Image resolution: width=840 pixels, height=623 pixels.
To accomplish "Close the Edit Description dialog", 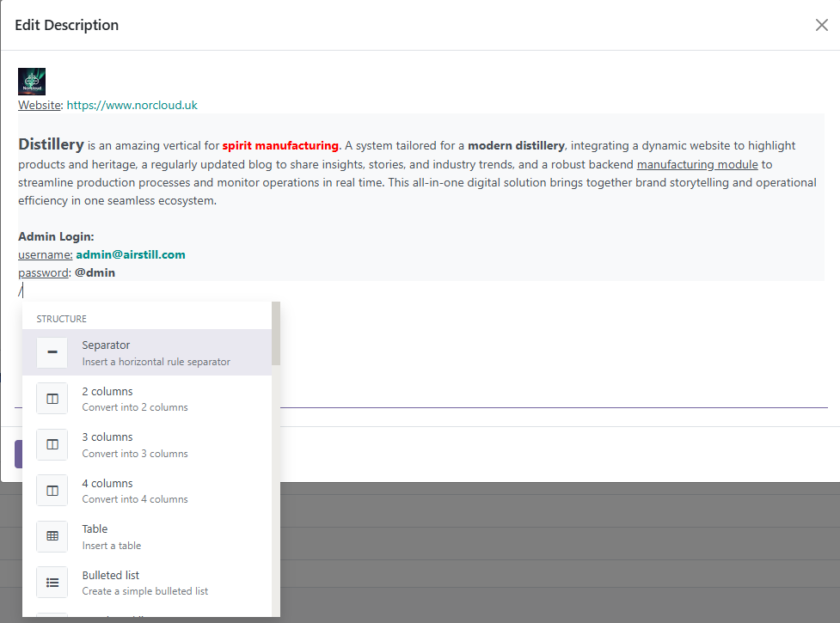I will point(821,25).
